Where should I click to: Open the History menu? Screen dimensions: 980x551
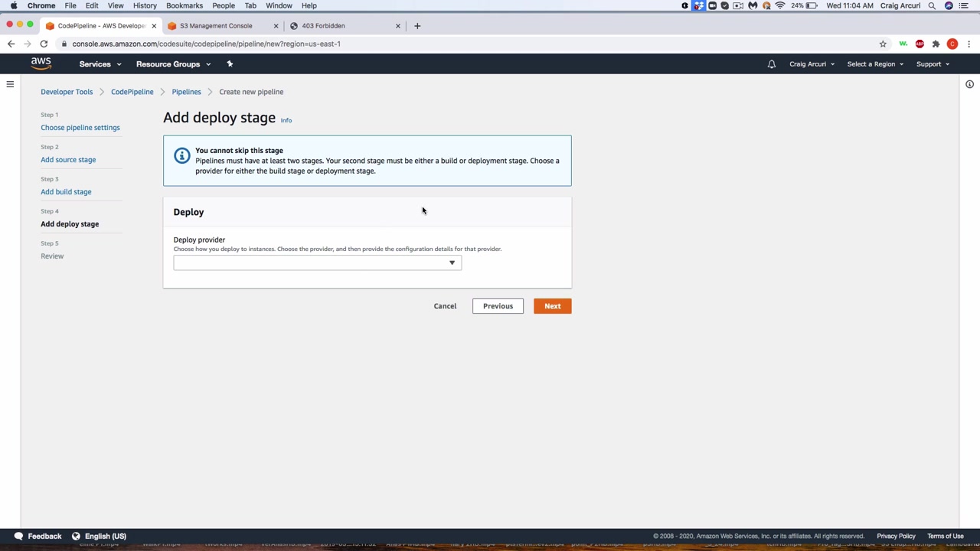145,5
